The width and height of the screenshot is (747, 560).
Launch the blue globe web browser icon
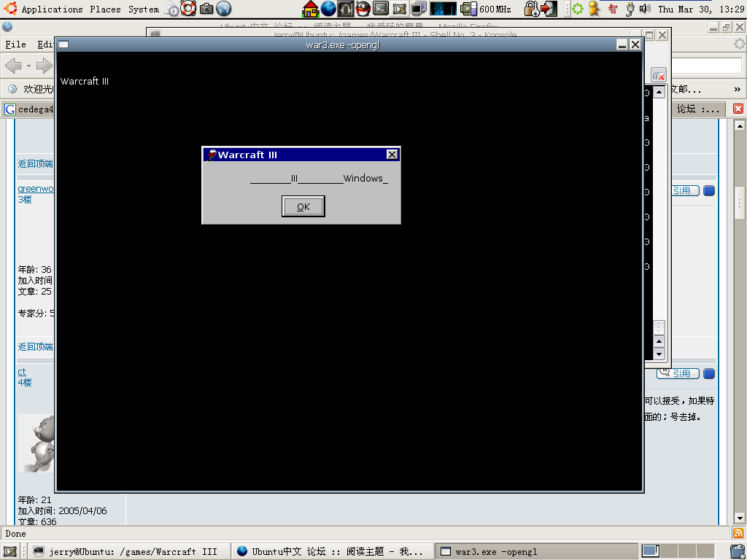(328, 9)
